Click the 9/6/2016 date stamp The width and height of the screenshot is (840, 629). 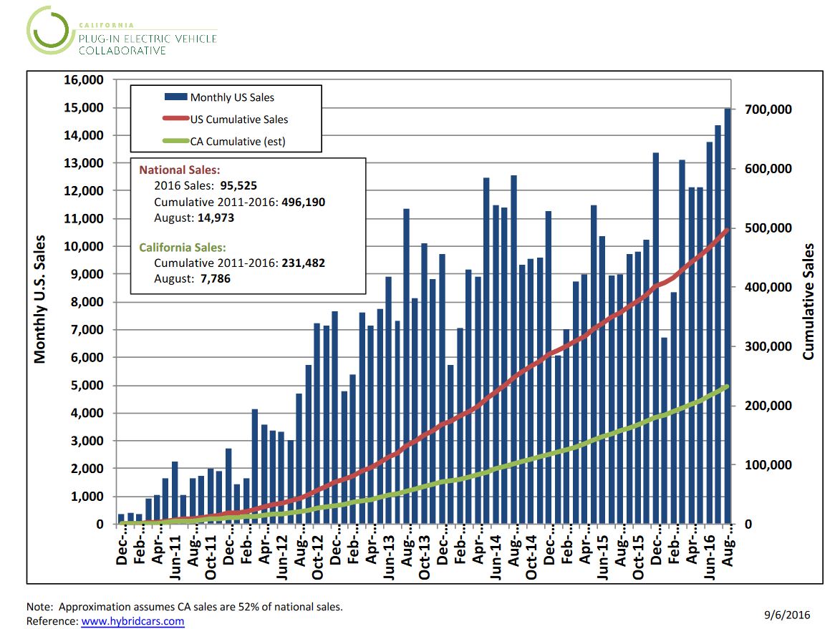787,614
